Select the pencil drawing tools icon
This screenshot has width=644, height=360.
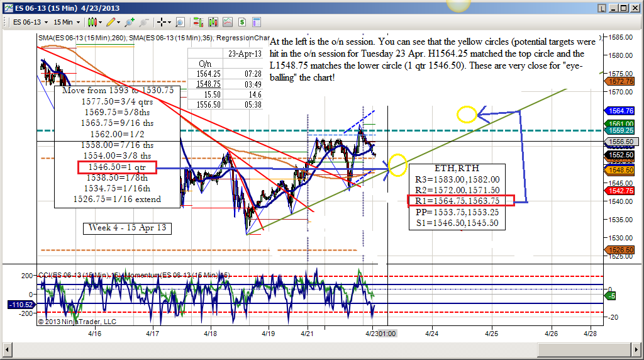coord(111,22)
